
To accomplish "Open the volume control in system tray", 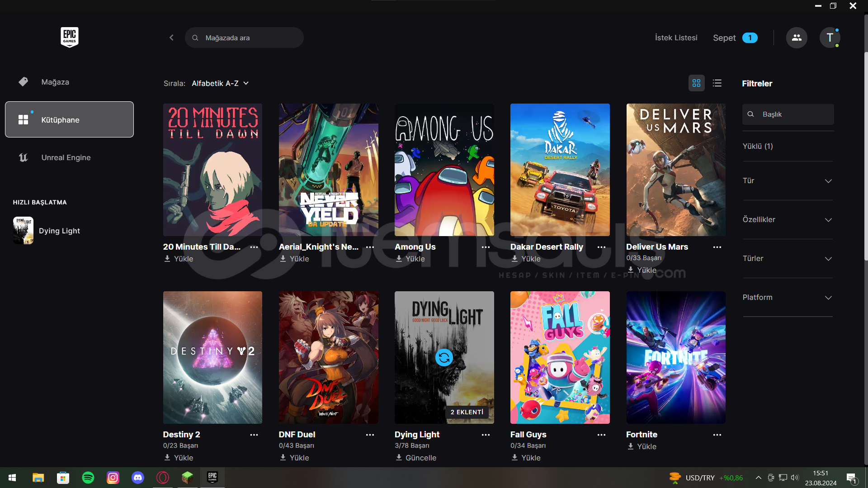I will click(795, 478).
